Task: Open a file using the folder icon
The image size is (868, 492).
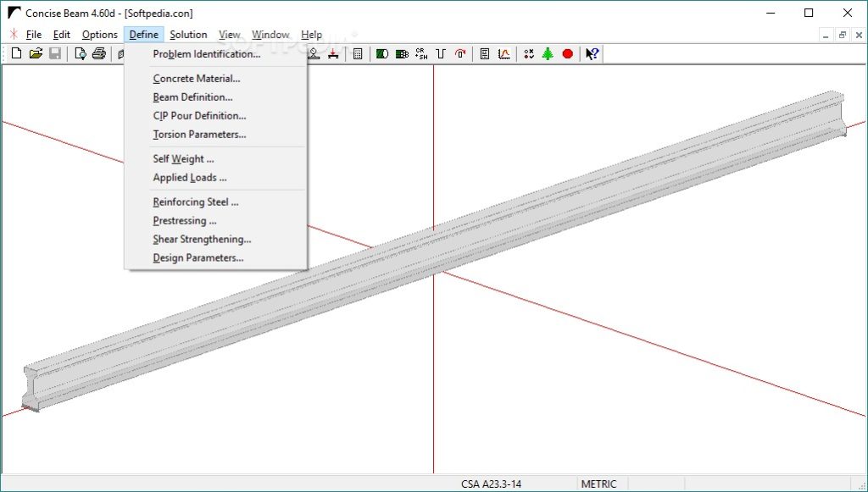Action: click(x=36, y=54)
